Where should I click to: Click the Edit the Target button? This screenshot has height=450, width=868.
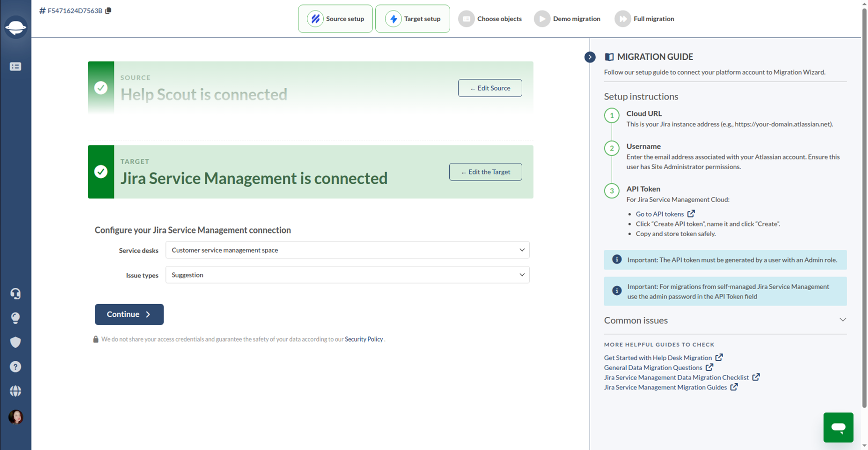click(485, 172)
